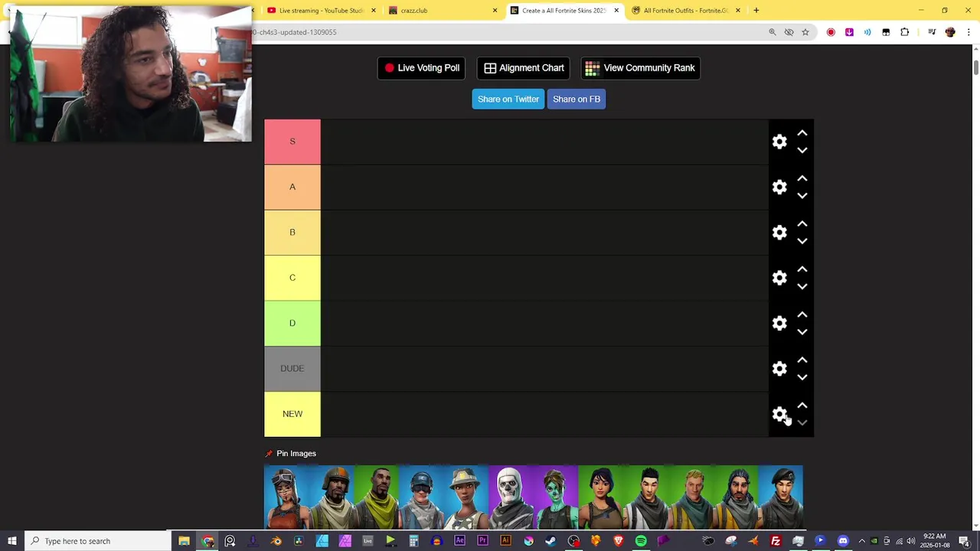Viewport: 980px width, 551px height.
Task: Open Spotify from the taskbar
Action: (x=641, y=541)
